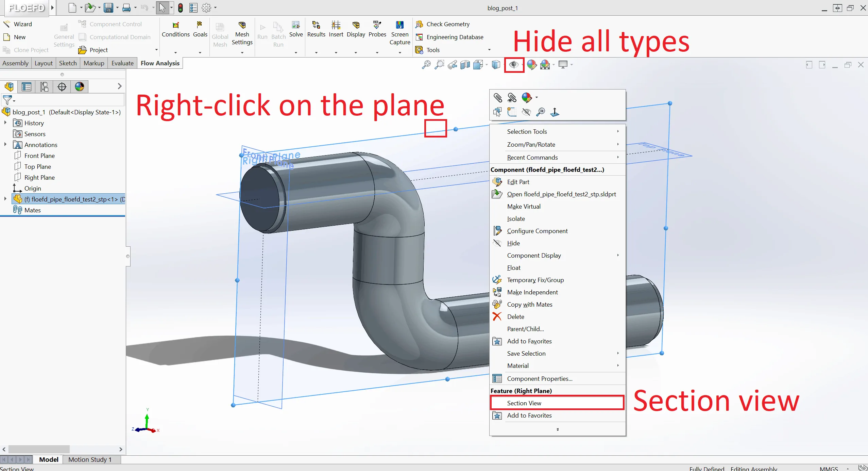Open the DisplayManager tab

pos(80,87)
